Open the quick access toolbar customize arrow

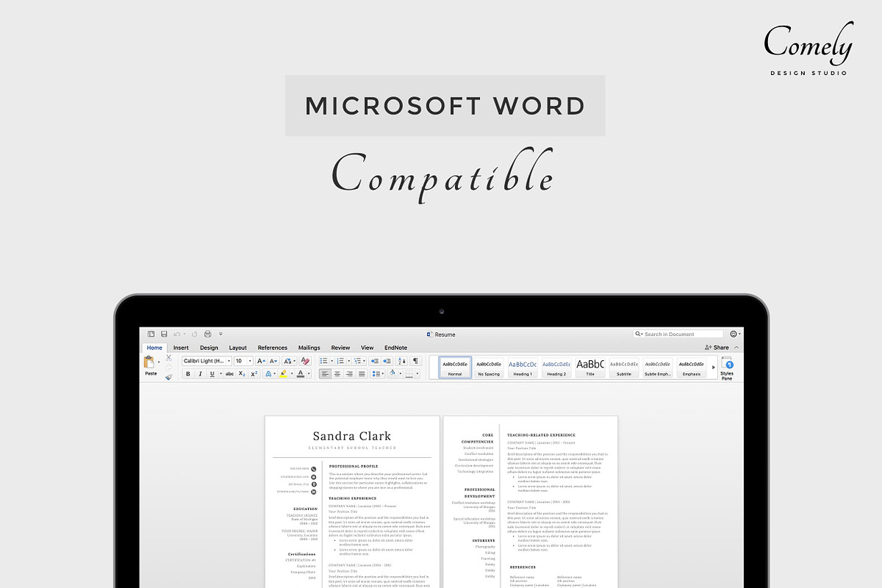[x=220, y=334]
